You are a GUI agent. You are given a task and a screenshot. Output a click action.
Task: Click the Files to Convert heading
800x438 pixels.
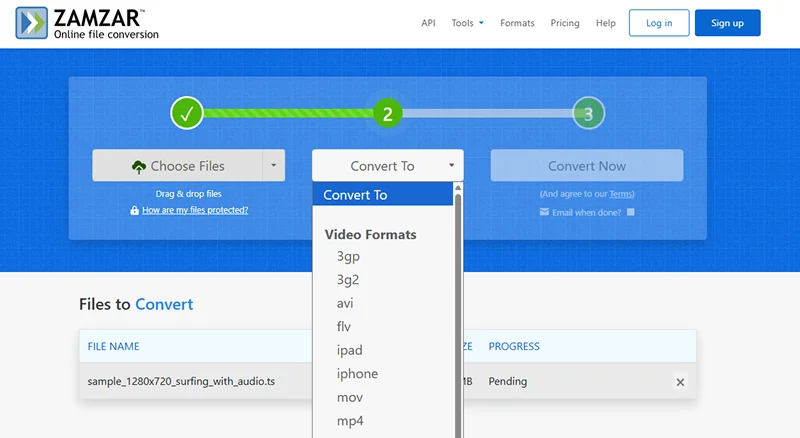pos(136,304)
